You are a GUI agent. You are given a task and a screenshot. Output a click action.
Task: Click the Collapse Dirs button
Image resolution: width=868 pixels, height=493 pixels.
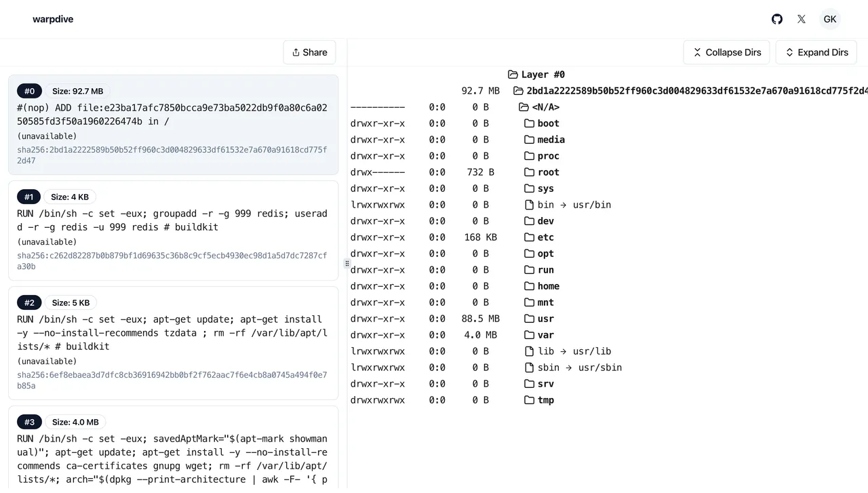coord(726,52)
